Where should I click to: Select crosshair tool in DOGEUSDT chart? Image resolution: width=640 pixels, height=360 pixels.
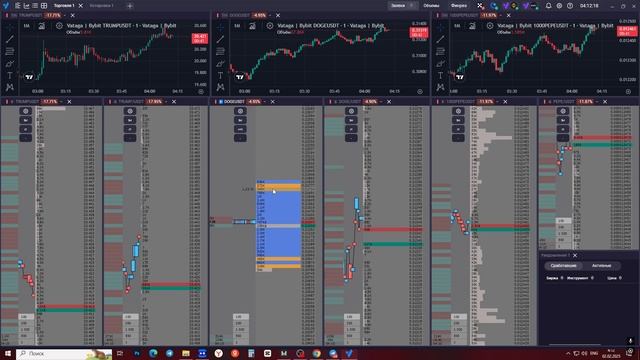[x=220, y=27]
